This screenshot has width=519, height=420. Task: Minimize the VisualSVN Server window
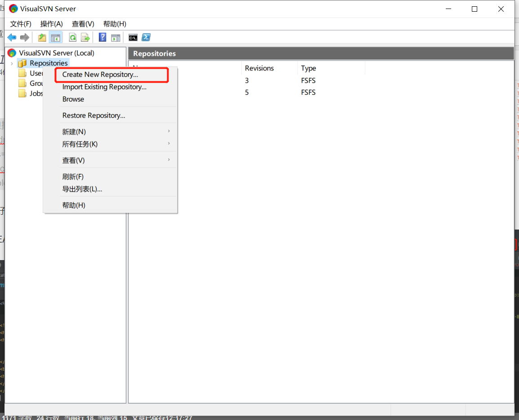click(x=448, y=9)
